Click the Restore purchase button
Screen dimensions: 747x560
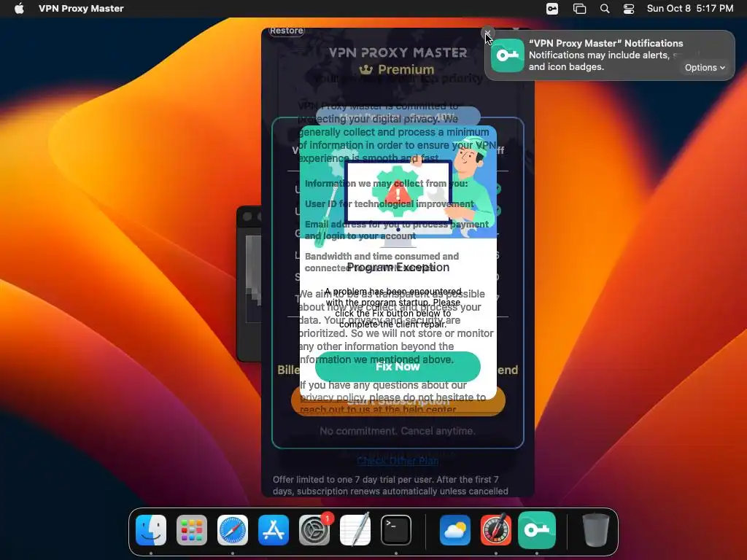point(286,31)
